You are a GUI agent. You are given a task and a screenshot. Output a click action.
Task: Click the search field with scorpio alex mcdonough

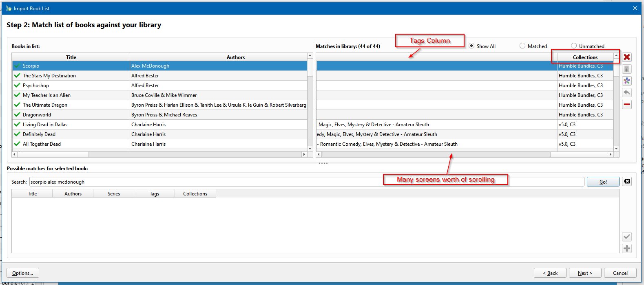click(307, 182)
